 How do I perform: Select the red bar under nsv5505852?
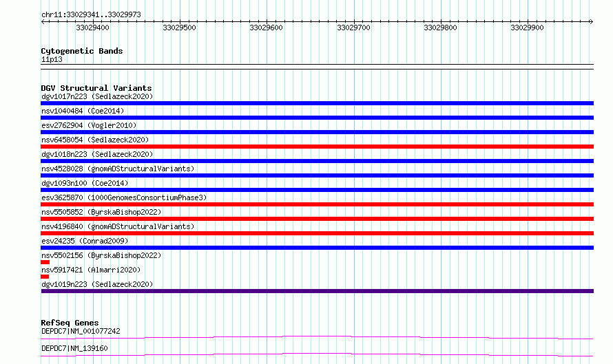coord(317,219)
